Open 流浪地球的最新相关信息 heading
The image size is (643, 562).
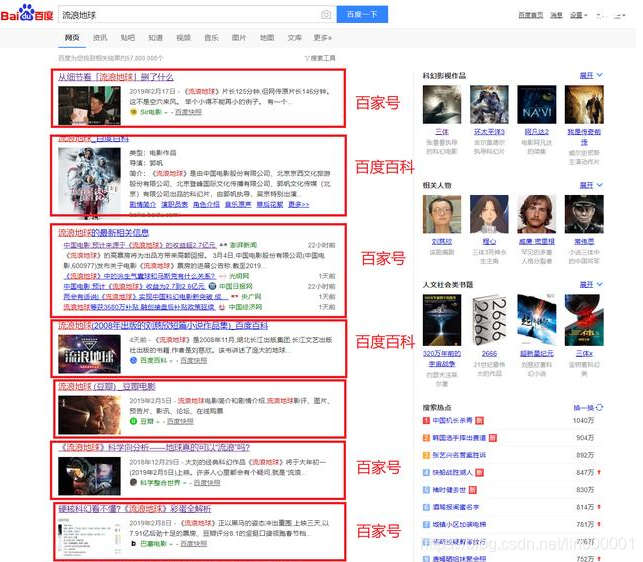click(103, 233)
